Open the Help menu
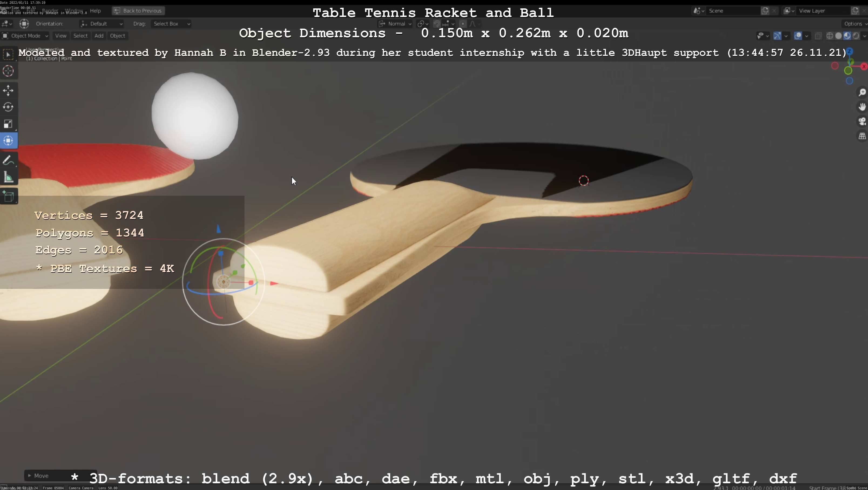The width and height of the screenshot is (868, 490). tap(95, 11)
